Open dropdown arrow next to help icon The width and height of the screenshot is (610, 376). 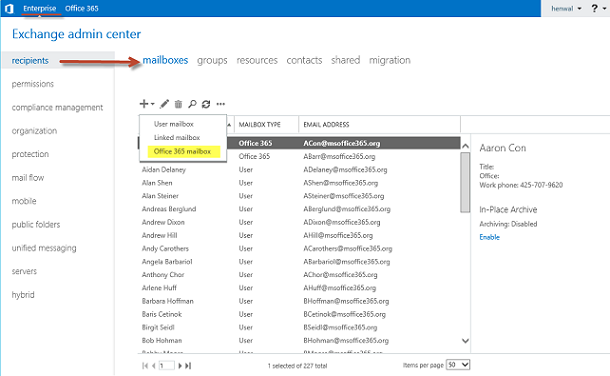point(605,8)
